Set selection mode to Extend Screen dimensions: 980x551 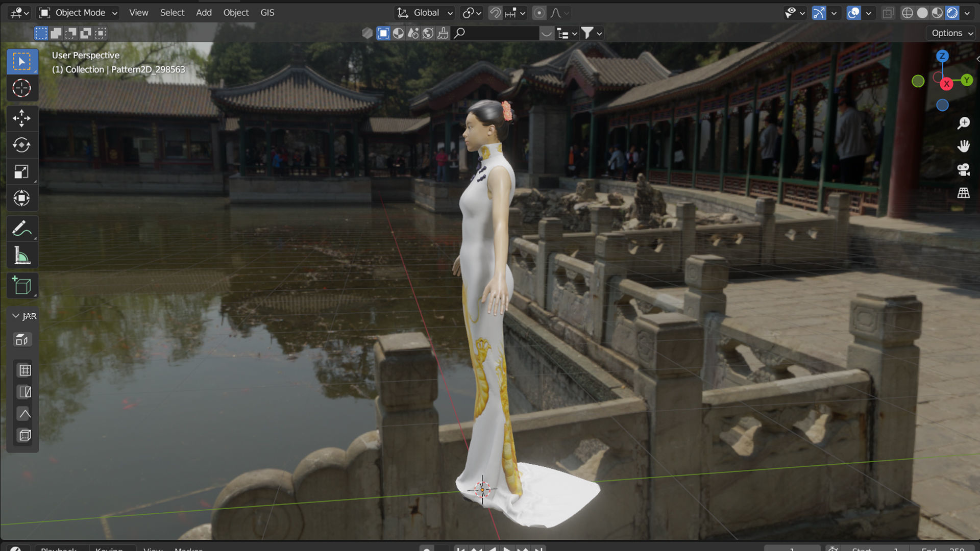tap(56, 33)
